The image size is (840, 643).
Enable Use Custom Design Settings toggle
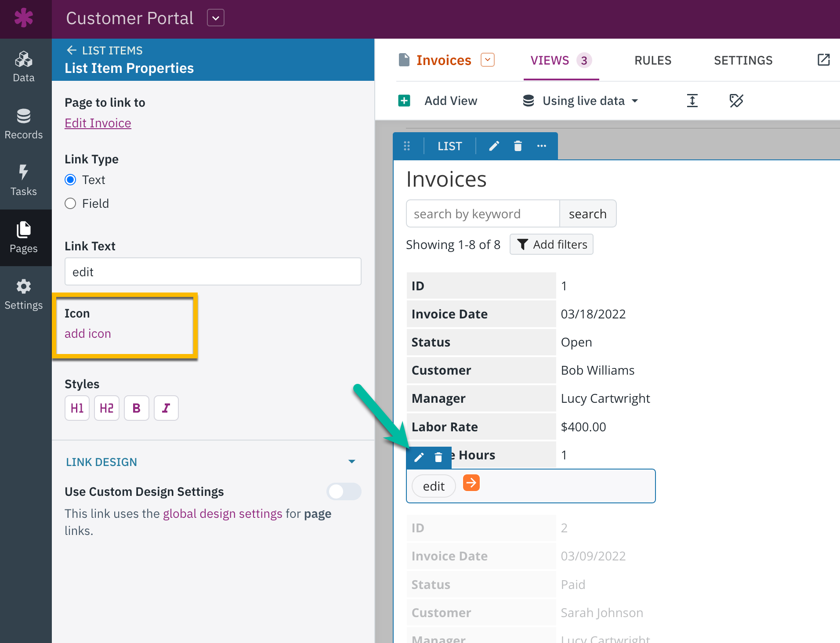tap(344, 491)
